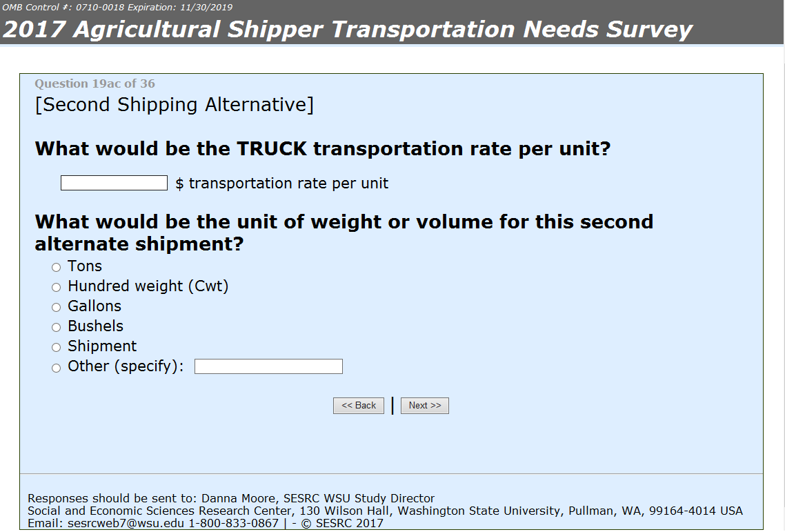
Task: Click the unit of weight or volume question
Action: coord(344,233)
